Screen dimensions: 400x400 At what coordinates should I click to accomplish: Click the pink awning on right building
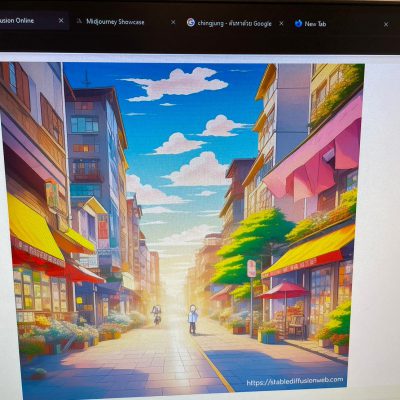(313, 157)
